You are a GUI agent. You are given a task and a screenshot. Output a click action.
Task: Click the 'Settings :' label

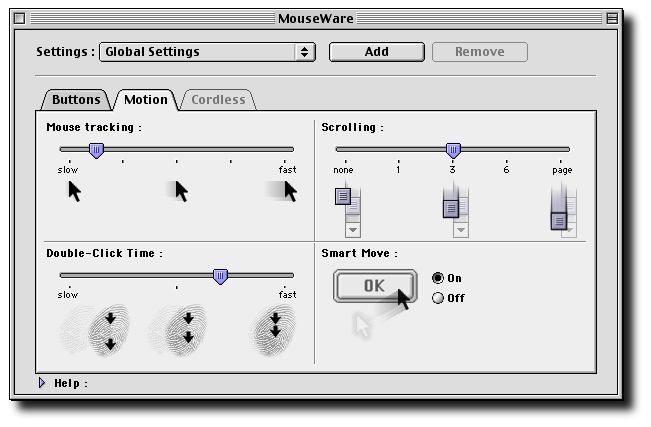click(66, 52)
